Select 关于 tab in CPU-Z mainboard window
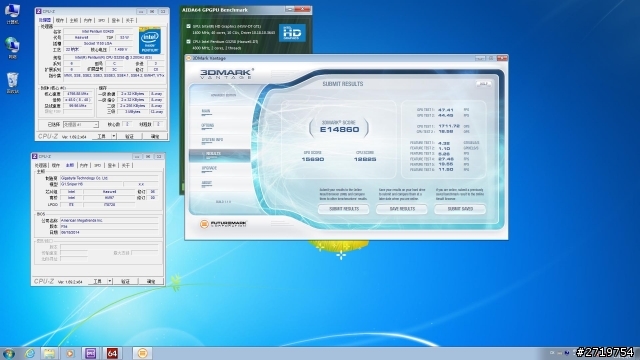 point(125,165)
